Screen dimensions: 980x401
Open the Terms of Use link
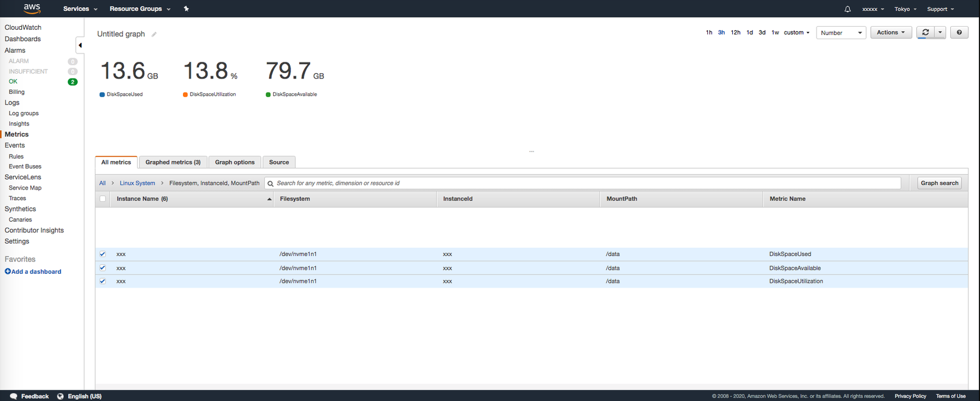(x=950, y=396)
